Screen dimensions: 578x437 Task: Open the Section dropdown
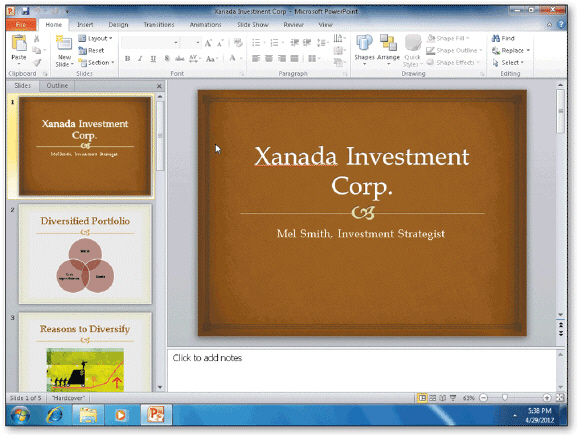click(x=97, y=63)
